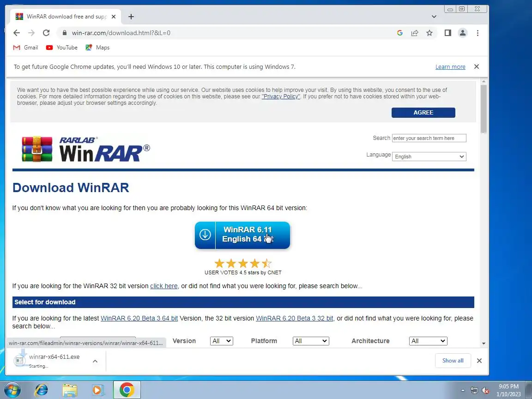Open the Privacy Policy link
532x399 pixels.
[x=281, y=97]
